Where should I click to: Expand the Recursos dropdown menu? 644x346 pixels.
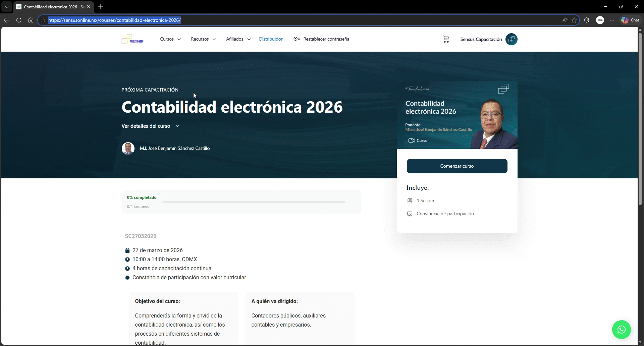203,39
